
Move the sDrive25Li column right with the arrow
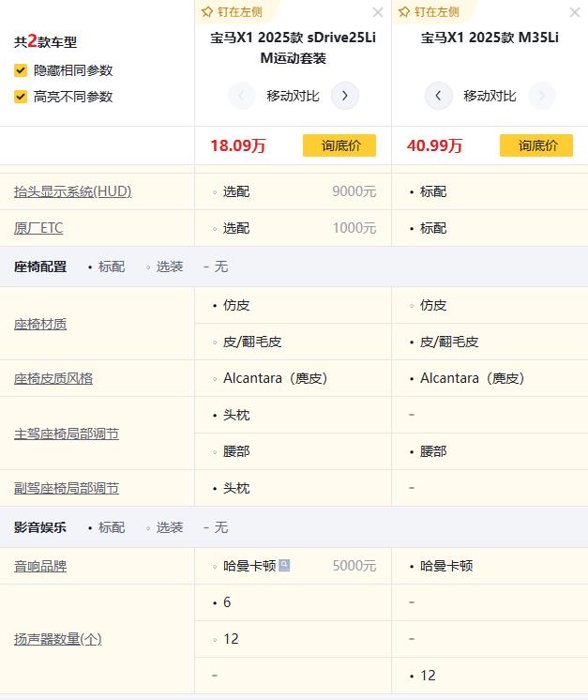pyautogui.click(x=345, y=96)
